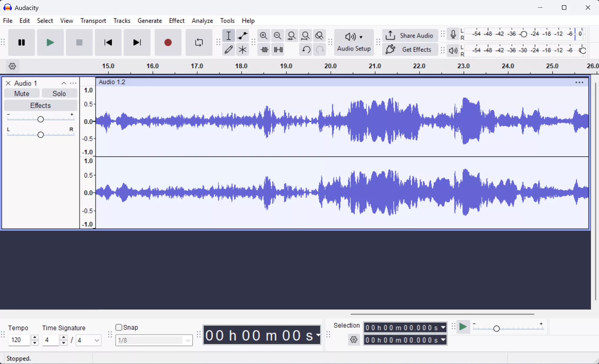Viewport: 599px width, 364px height.
Task: Start recording with the red Record button
Action: [x=168, y=42]
